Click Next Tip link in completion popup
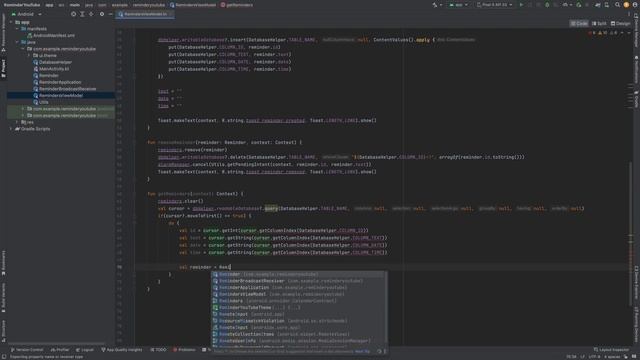The image size is (640, 360). click(362, 351)
